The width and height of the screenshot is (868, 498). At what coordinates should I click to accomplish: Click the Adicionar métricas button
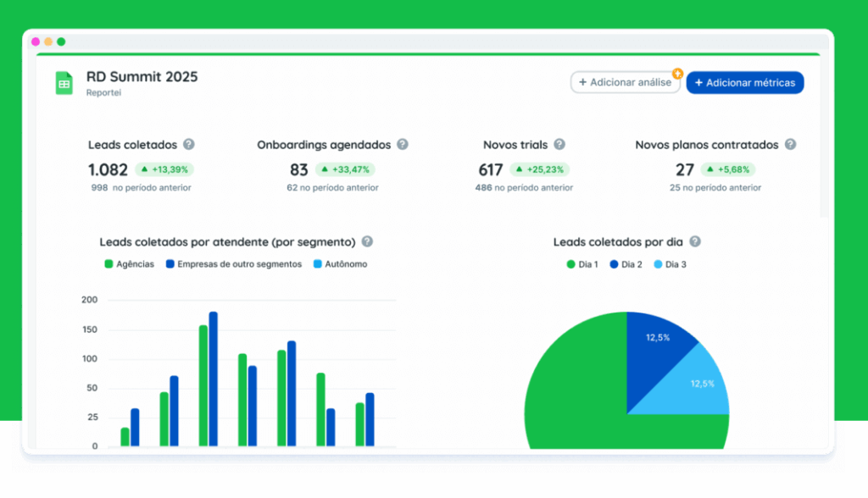coord(745,82)
